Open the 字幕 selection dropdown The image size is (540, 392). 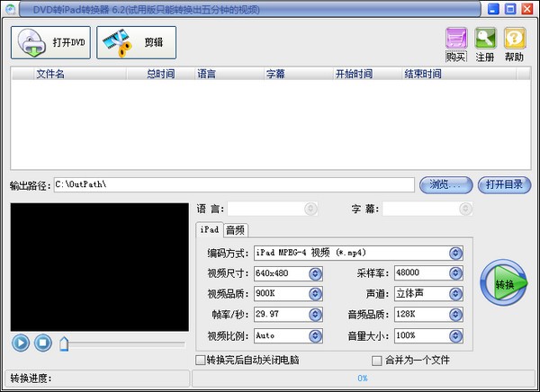click(465, 209)
